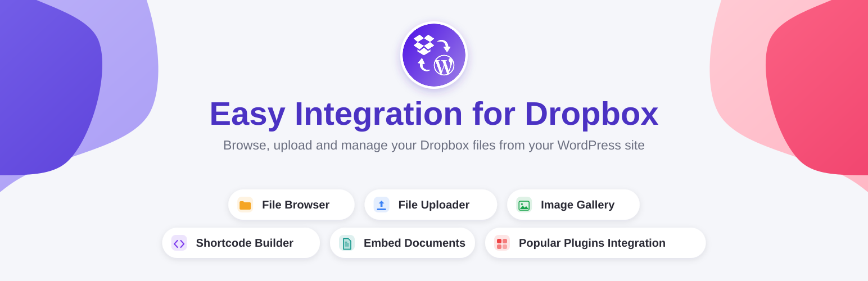Click the blue upload arrow icon
Screen dimensions: 868x281
(x=382, y=205)
